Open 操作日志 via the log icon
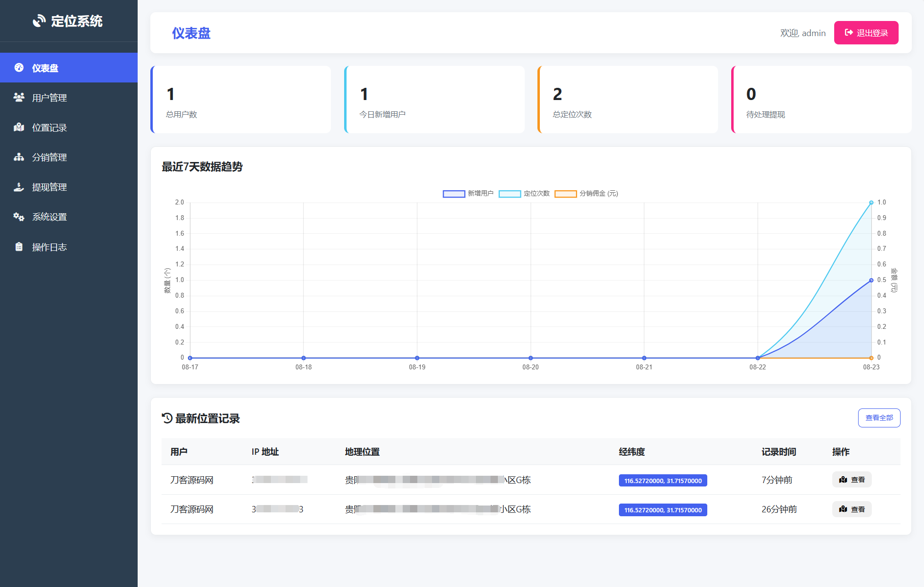Image resolution: width=924 pixels, height=587 pixels. pyautogui.click(x=19, y=247)
